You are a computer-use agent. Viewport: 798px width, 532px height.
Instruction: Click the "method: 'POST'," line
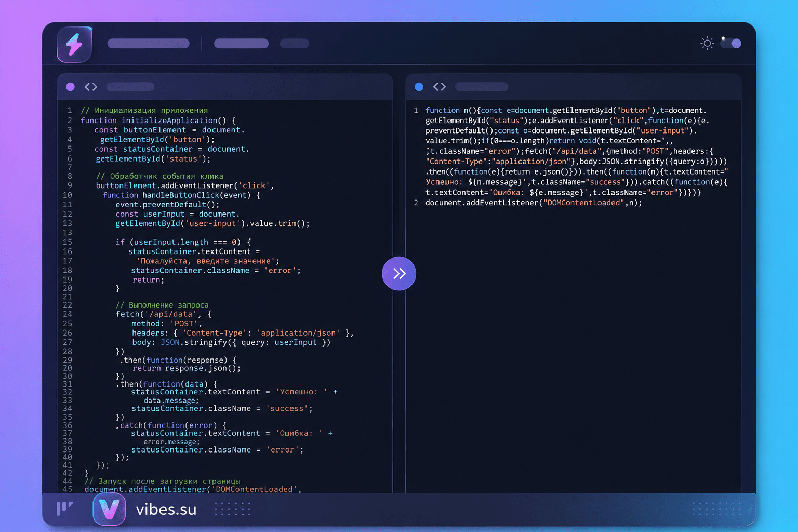167,324
